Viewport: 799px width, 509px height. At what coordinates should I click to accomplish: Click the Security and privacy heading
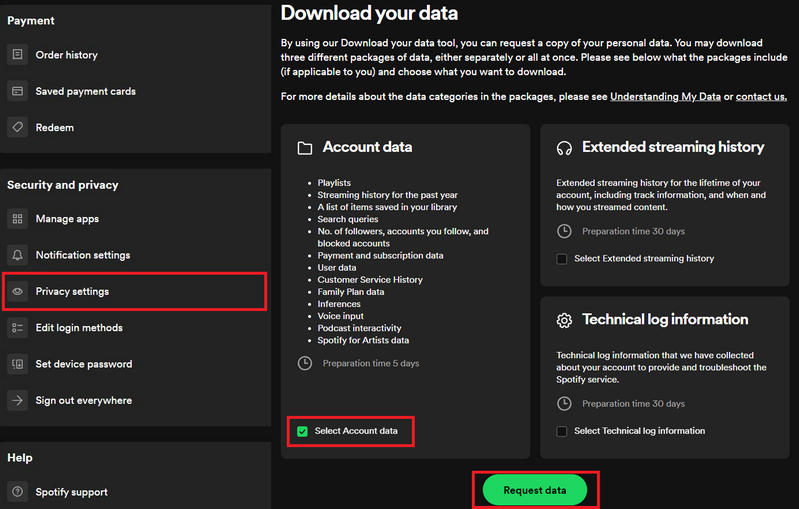[x=63, y=185]
